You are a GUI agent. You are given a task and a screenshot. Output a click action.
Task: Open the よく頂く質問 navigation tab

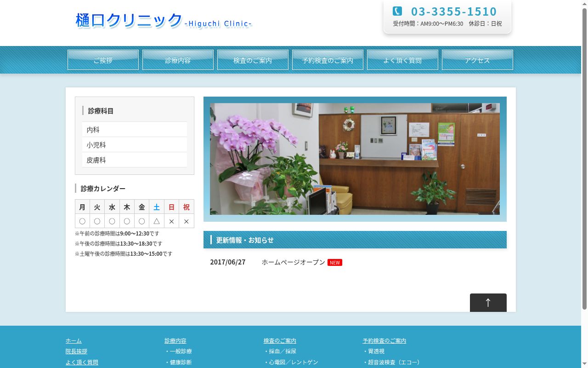coord(402,60)
